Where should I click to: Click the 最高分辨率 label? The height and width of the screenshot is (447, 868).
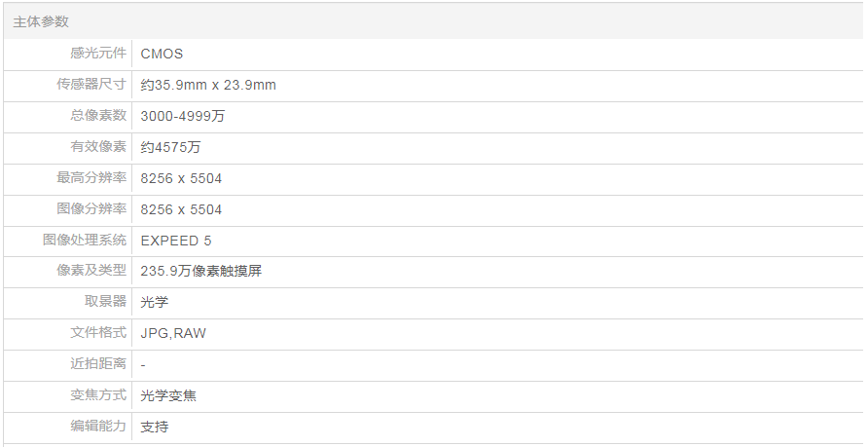(91, 178)
